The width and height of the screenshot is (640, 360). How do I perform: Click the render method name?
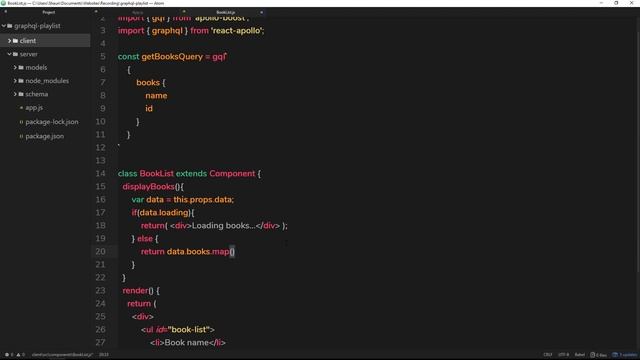(x=135, y=291)
